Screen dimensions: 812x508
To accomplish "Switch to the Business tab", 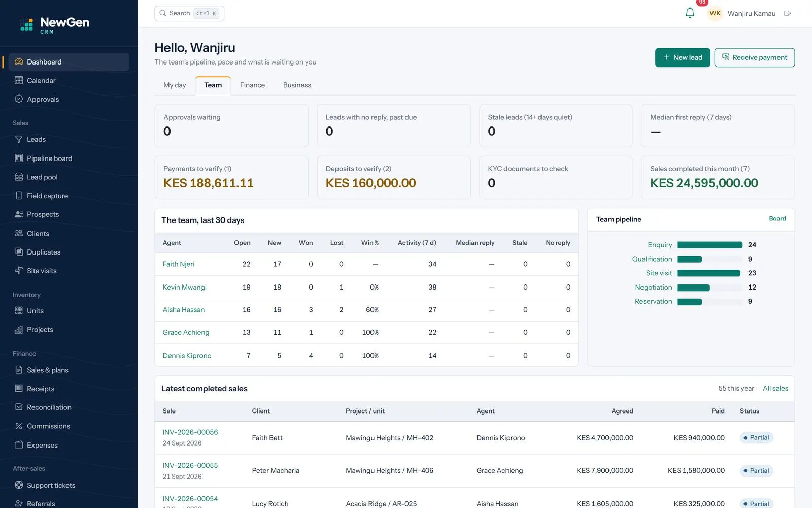I will click(x=297, y=85).
